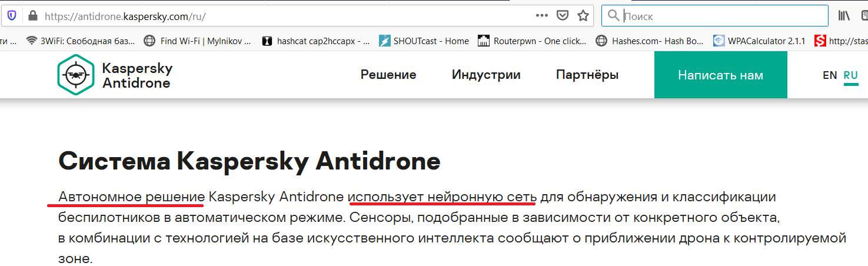The height and width of the screenshot is (266, 868).
Task: Open the Индустрии menu item
Action: pos(486,75)
